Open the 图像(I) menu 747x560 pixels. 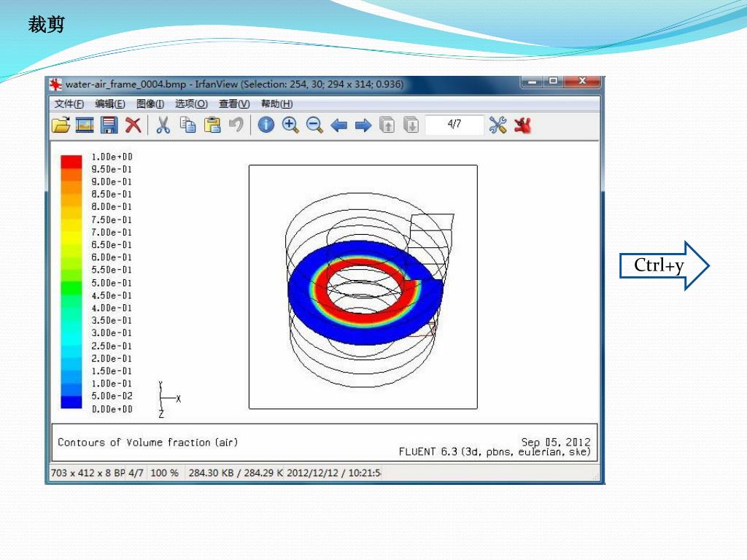(150, 104)
